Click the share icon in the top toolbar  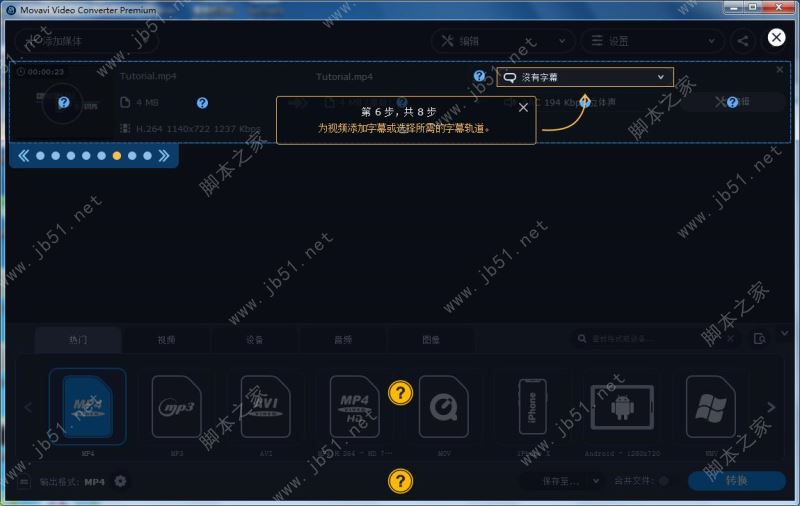pyautogui.click(x=743, y=41)
